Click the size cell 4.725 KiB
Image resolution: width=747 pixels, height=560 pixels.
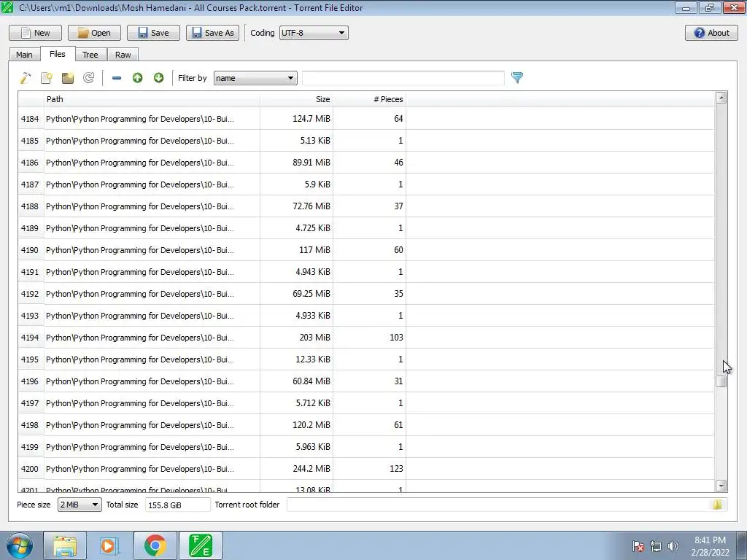tap(296, 228)
